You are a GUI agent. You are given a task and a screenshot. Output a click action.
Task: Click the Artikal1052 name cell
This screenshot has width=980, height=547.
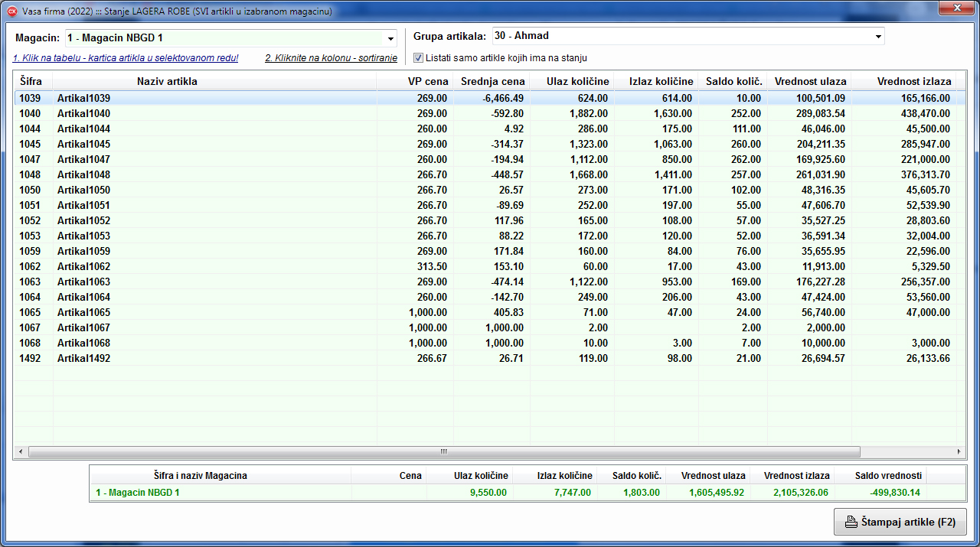pyautogui.click(x=214, y=220)
